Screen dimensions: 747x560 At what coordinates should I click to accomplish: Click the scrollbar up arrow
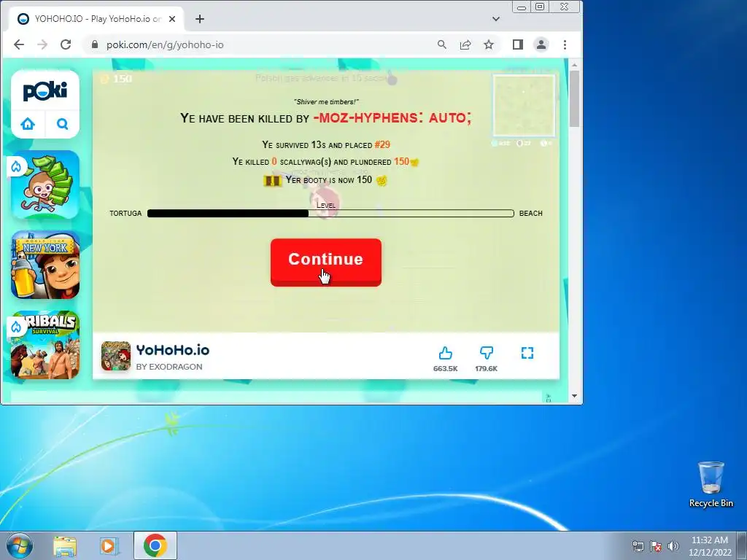tap(575, 64)
